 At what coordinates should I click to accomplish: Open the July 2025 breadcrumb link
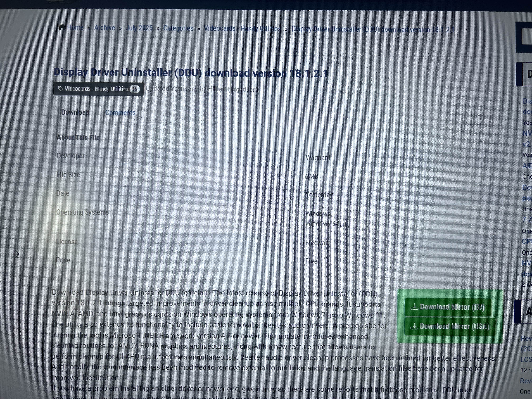(139, 28)
